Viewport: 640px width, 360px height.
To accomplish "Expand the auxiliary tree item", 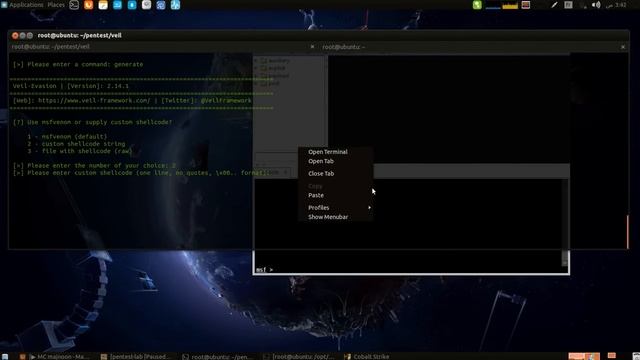I will pyautogui.click(x=256, y=60).
